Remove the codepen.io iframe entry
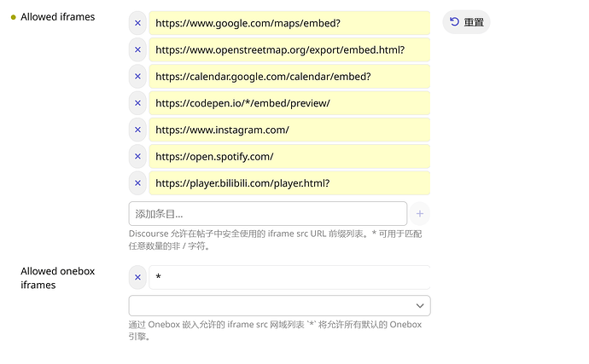This screenshot has height=364, width=589. coord(137,103)
